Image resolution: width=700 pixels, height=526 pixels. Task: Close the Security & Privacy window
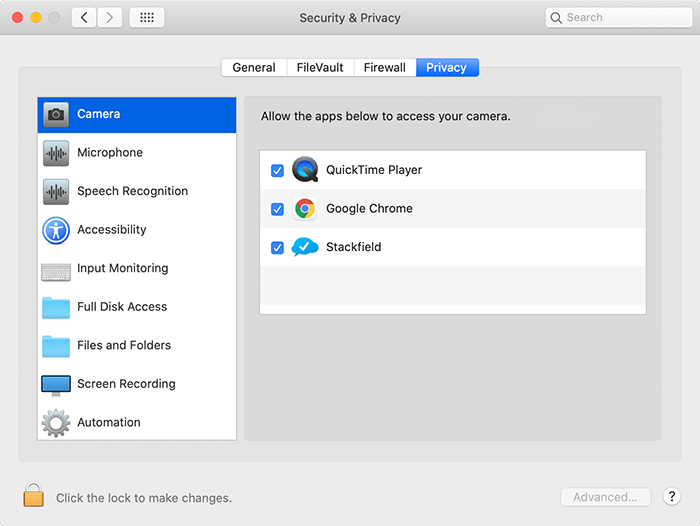click(17, 18)
